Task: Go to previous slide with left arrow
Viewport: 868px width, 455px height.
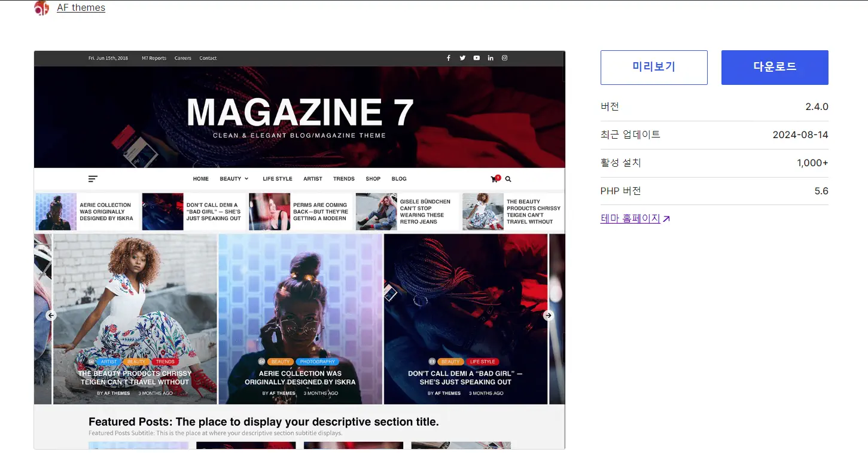Action: coord(51,316)
